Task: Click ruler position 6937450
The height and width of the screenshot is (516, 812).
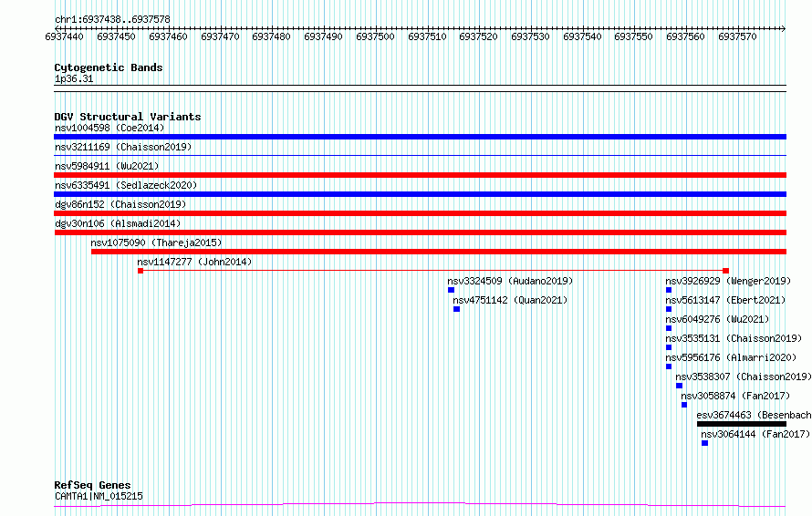Action: pyautogui.click(x=116, y=36)
